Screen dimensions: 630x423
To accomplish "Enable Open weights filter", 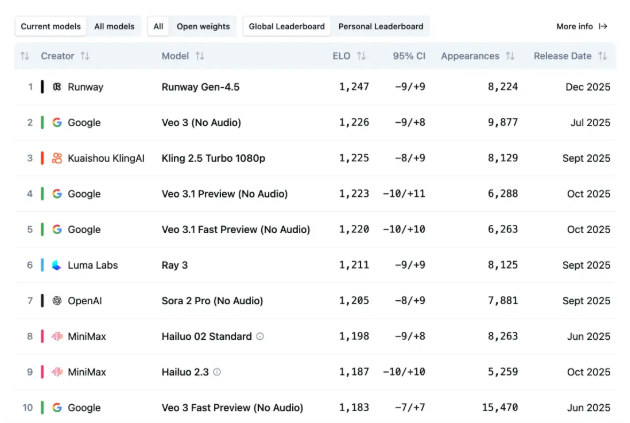I will (203, 26).
